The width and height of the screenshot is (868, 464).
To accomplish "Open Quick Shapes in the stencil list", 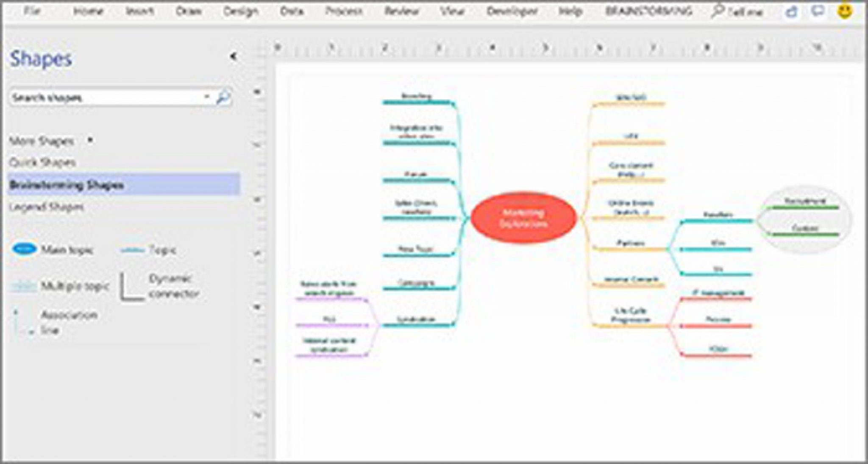I will point(42,162).
